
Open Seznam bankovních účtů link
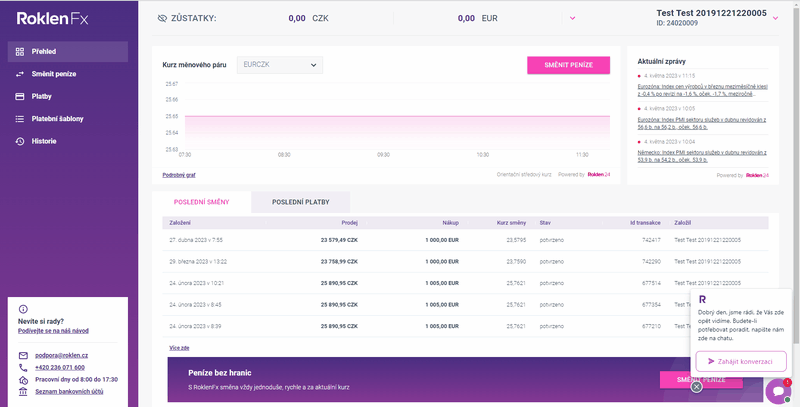(x=69, y=392)
